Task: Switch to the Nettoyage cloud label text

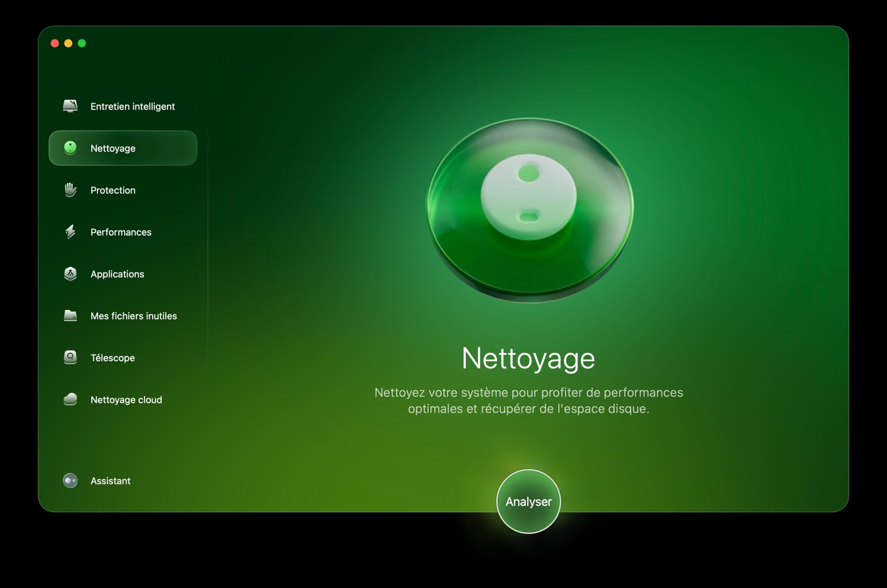Action: (126, 400)
